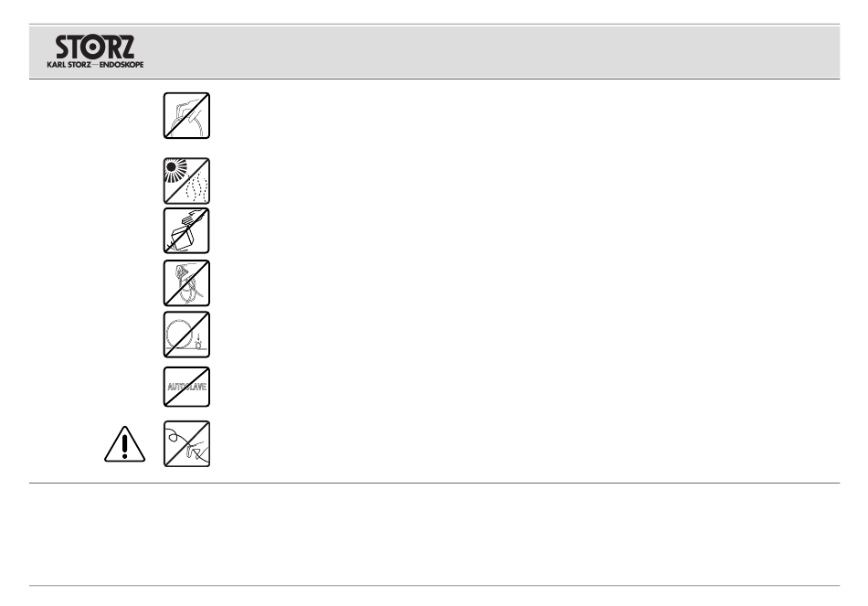Click the ENDOSKOPE word in the logo

tap(122, 65)
